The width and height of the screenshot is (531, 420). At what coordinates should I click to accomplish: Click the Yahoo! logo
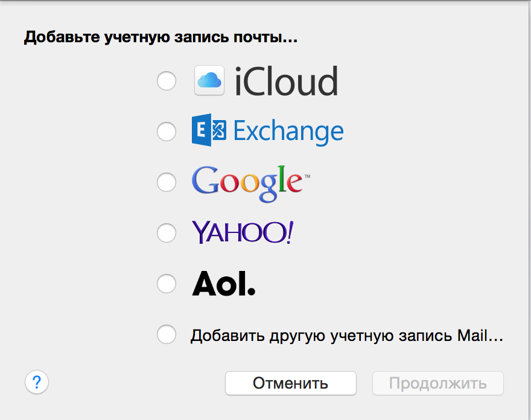pyautogui.click(x=243, y=232)
